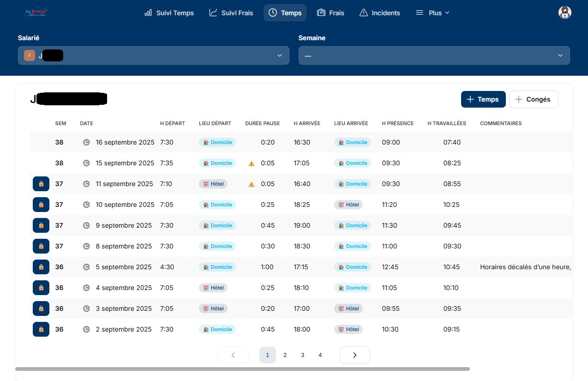Open the user avatar menu

(x=565, y=12)
